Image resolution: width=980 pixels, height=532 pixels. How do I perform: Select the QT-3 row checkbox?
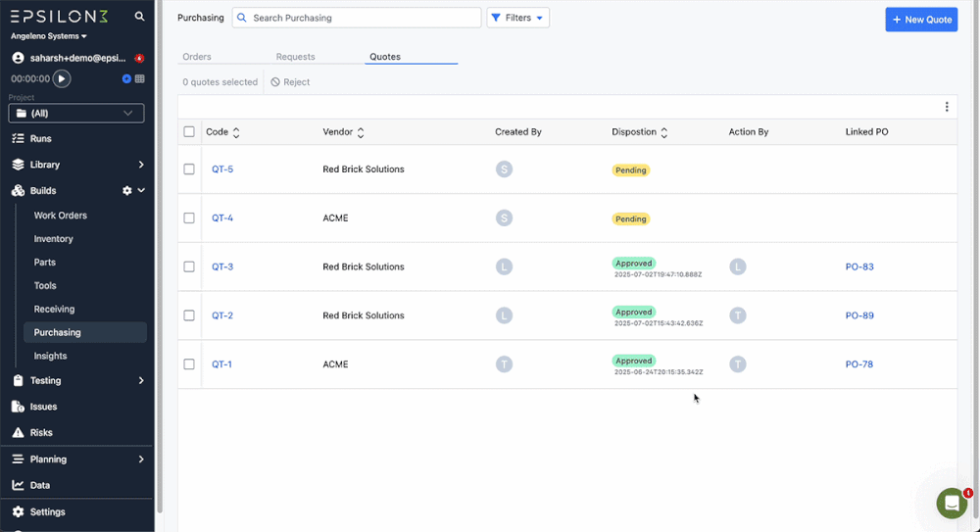pos(189,266)
